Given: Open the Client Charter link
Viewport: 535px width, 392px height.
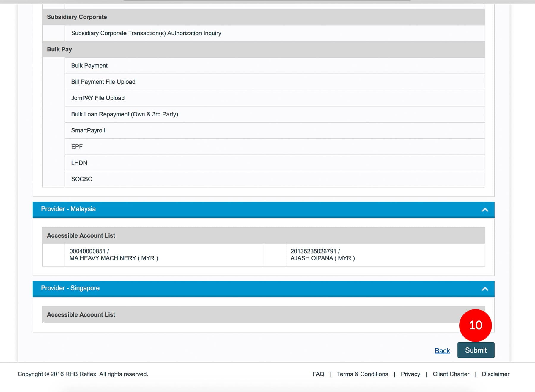Looking at the screenshot, I should coord(451,374).
